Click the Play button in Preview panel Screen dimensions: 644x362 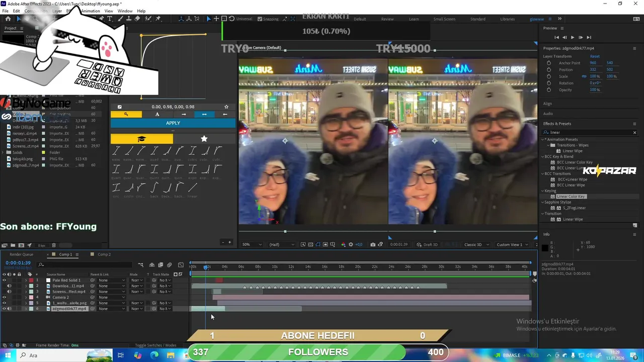572,37
